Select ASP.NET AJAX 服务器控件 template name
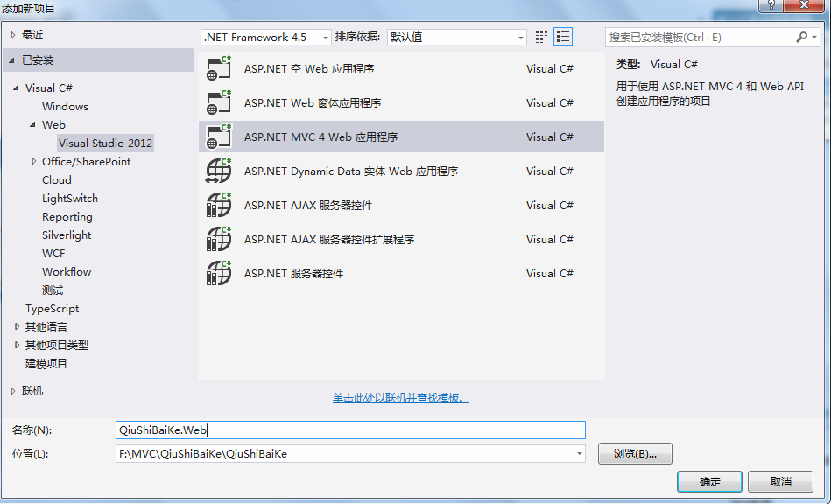The width and height of the screenshot is (831, 504). (x=308, y=206)
